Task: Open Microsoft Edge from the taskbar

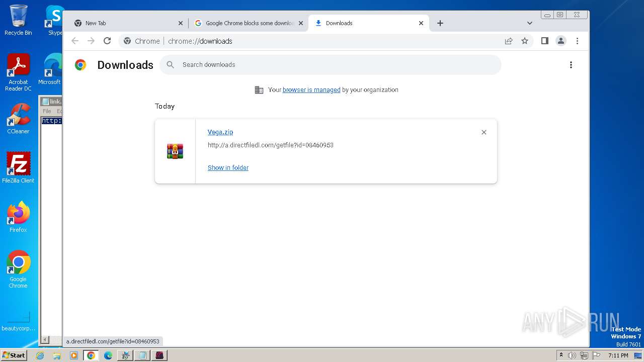Action: (x=108, y=355)
